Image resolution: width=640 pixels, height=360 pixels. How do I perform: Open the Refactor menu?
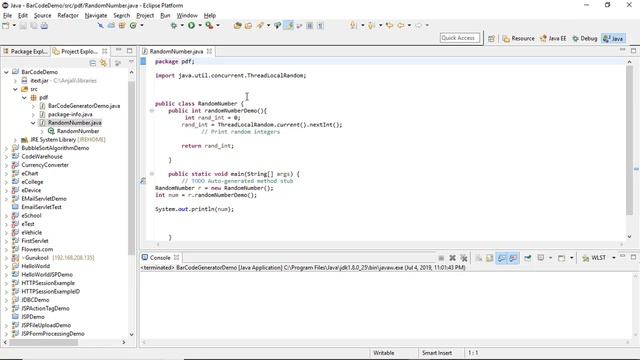(x=68, y=16)
